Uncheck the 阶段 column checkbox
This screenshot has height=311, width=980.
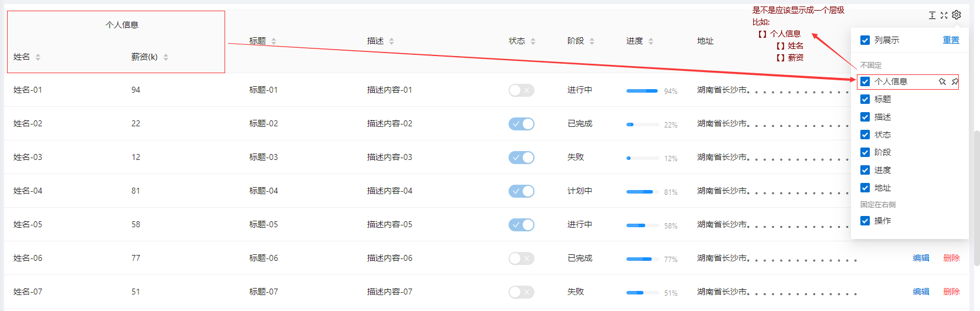click(865, 152)
